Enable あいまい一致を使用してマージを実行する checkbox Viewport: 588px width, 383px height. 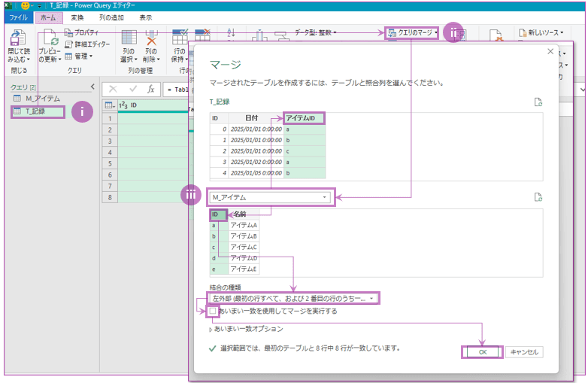click(x=214, y=311)
